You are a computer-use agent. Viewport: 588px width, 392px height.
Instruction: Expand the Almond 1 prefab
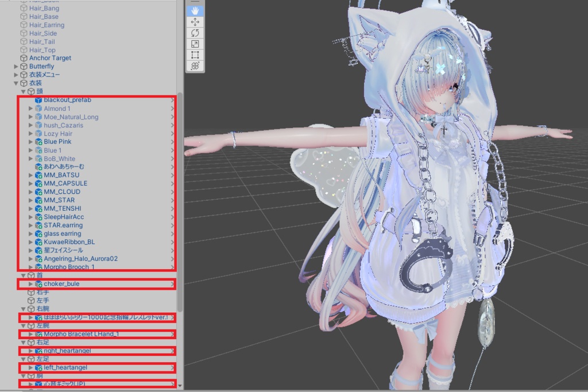coord(31,108)
